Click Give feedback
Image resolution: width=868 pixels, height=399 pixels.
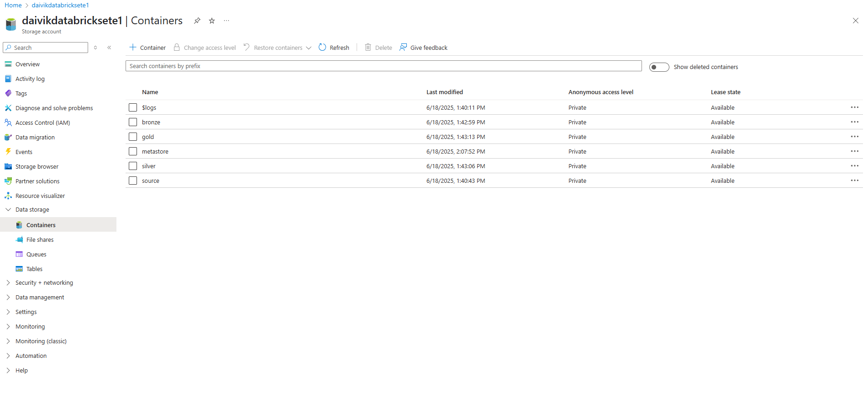[x=423, y=48]
